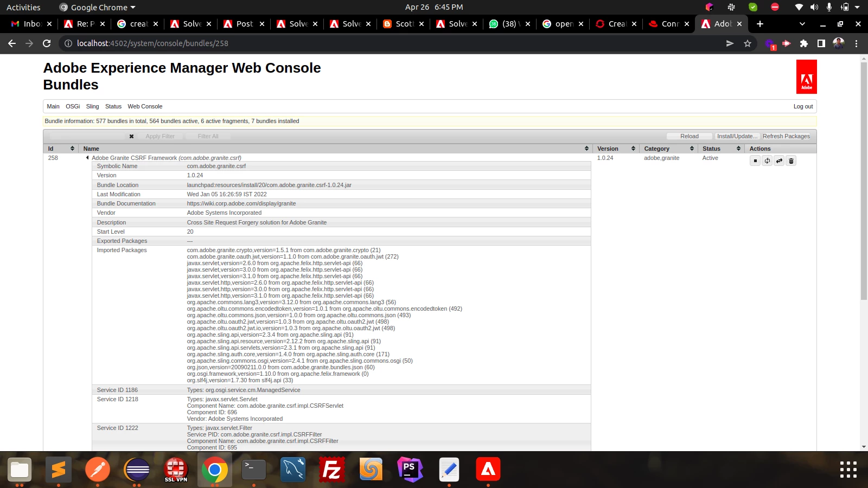Open the Status menu
Image resolution: width=868 pixels, height=488 pixels.
tap(113, 106)
